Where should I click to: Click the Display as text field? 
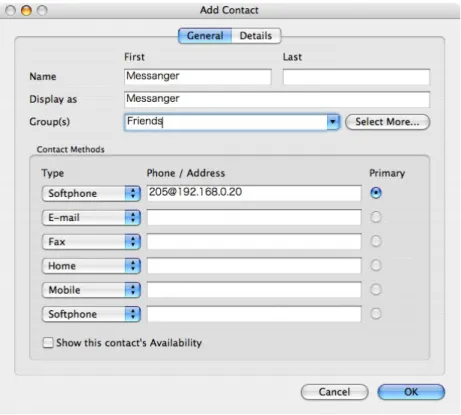coord(277,99)
